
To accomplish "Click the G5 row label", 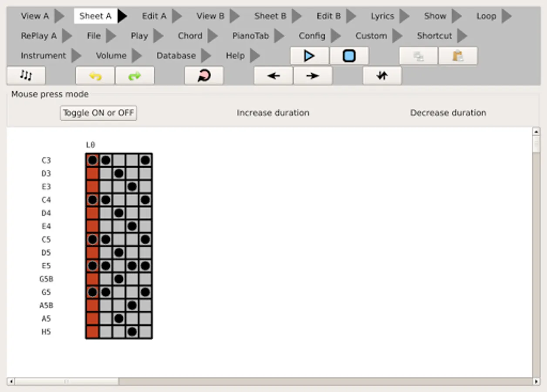I will 46,292.
